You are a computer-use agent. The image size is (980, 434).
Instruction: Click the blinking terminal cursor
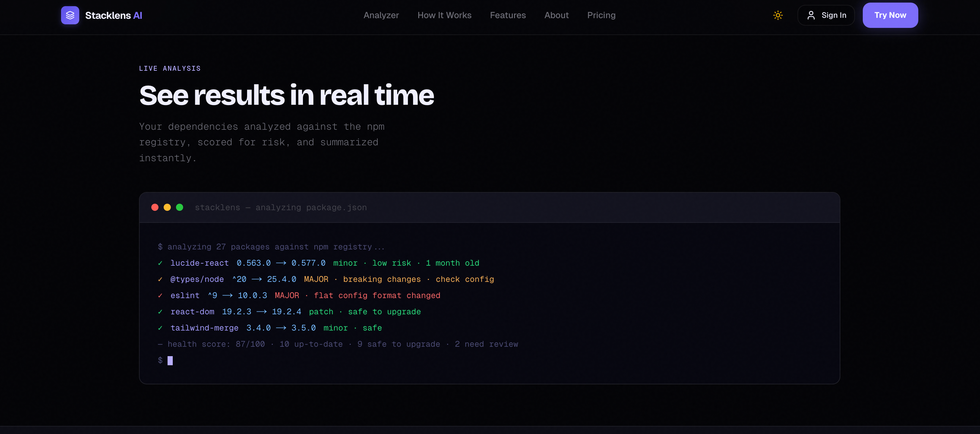[x=170, y=360]
